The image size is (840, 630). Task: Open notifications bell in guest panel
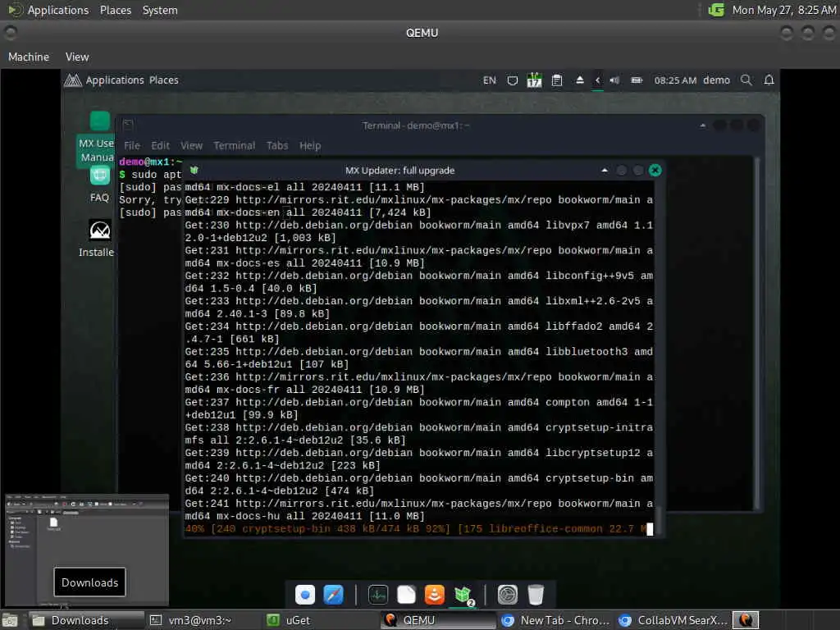tap(769, 80)
